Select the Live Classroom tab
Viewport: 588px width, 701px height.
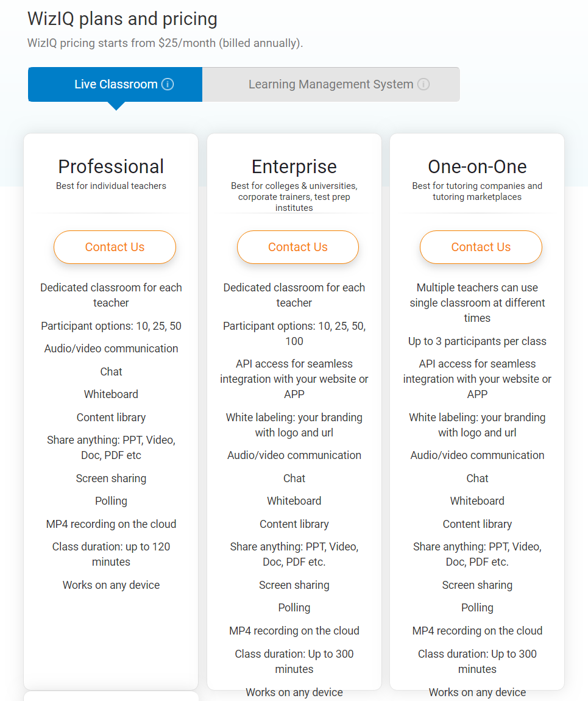tap(115, 84)
